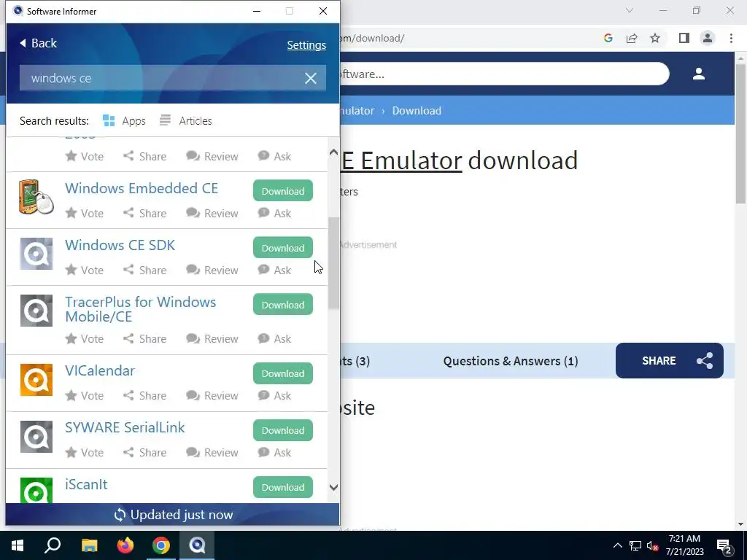Show Articles search results
The height and width of the screenshot is (560, 747).
click(186, 121)
